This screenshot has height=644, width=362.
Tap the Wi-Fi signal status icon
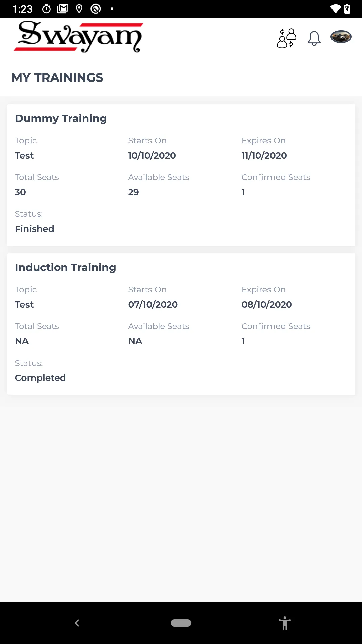click(335, 9)
